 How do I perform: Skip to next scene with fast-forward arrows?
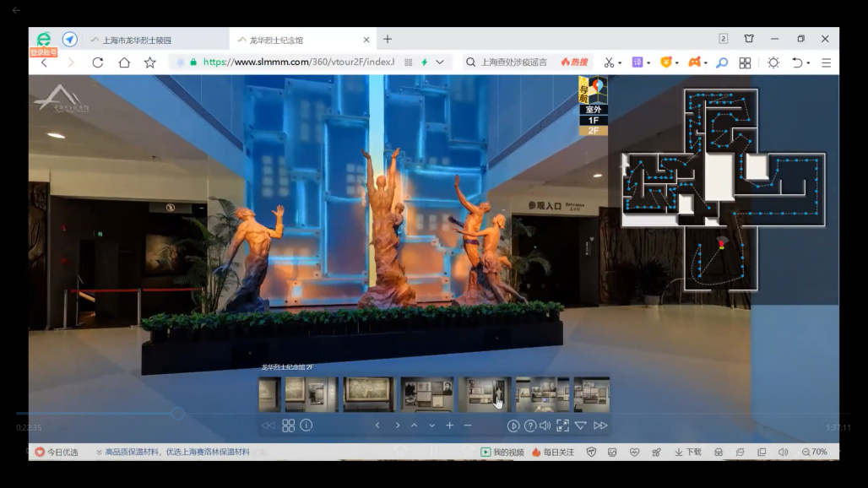click(600, 426)
